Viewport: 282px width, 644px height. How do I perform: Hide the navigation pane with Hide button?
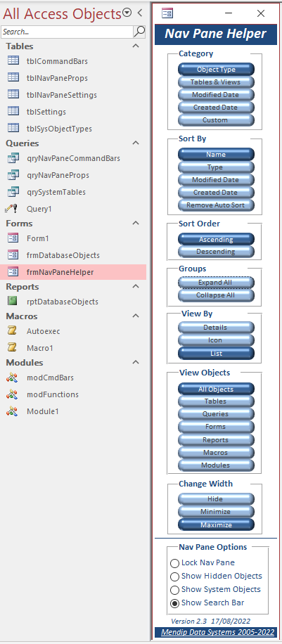(216, 499)
